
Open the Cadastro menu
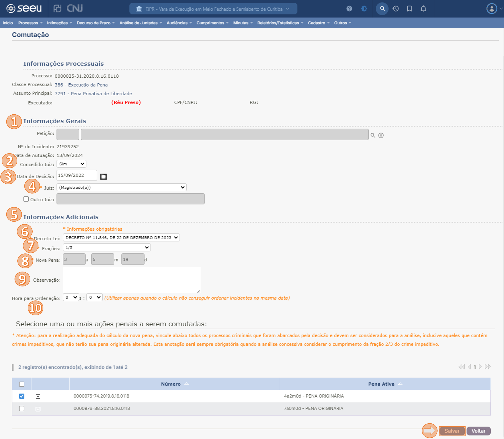point(319,23)
